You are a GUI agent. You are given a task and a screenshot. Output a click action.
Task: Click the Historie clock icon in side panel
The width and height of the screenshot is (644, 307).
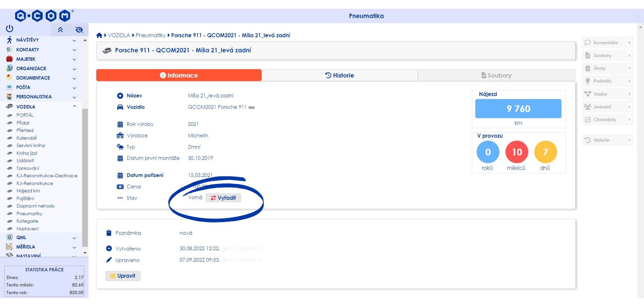tap(588, 140)
